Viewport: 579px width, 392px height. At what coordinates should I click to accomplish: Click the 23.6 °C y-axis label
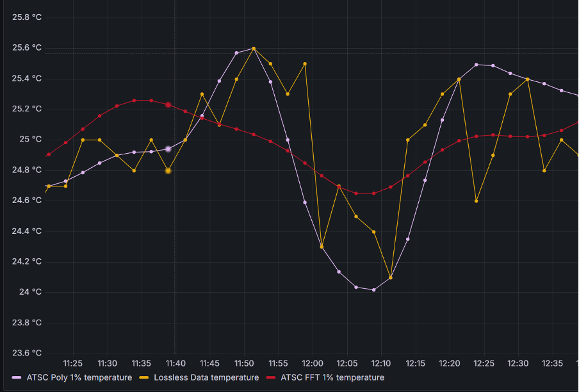click(x=27, y=353)
